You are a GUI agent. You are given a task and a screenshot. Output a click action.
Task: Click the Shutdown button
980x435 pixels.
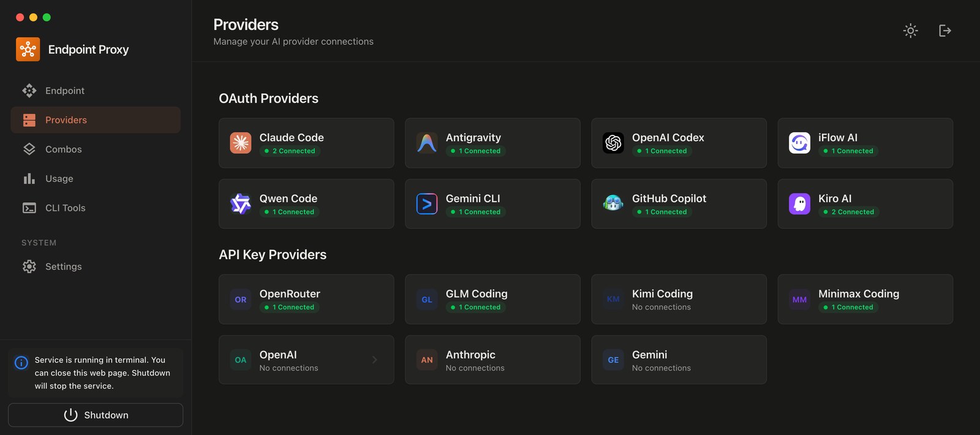(96, 415)
